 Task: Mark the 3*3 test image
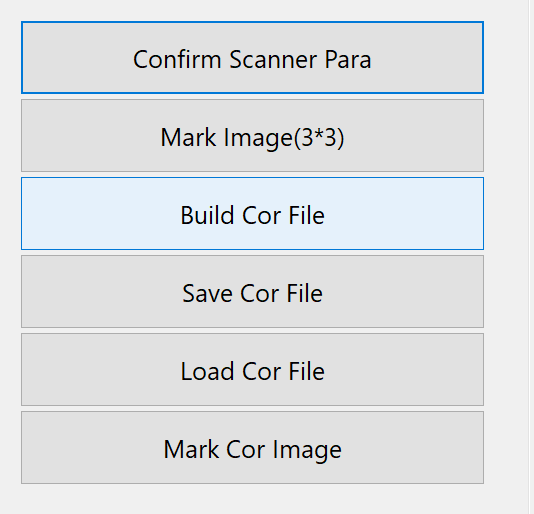(x=252, y=135)
